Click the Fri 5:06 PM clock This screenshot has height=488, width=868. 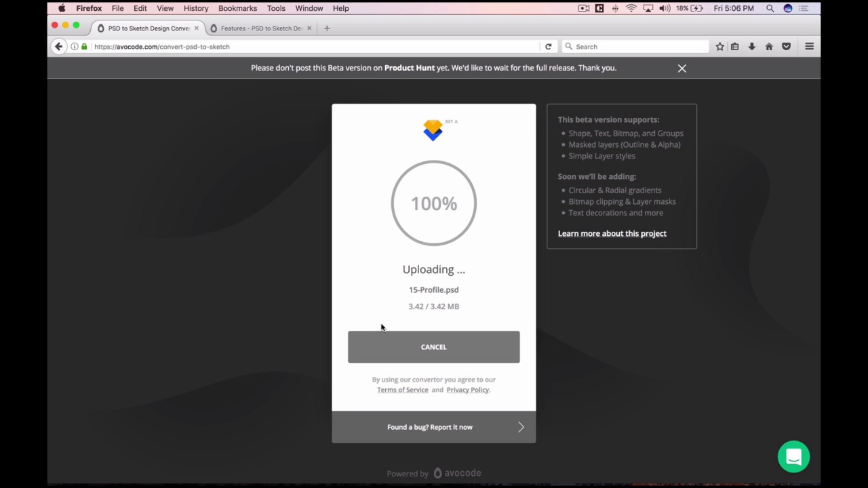(734, 8)
